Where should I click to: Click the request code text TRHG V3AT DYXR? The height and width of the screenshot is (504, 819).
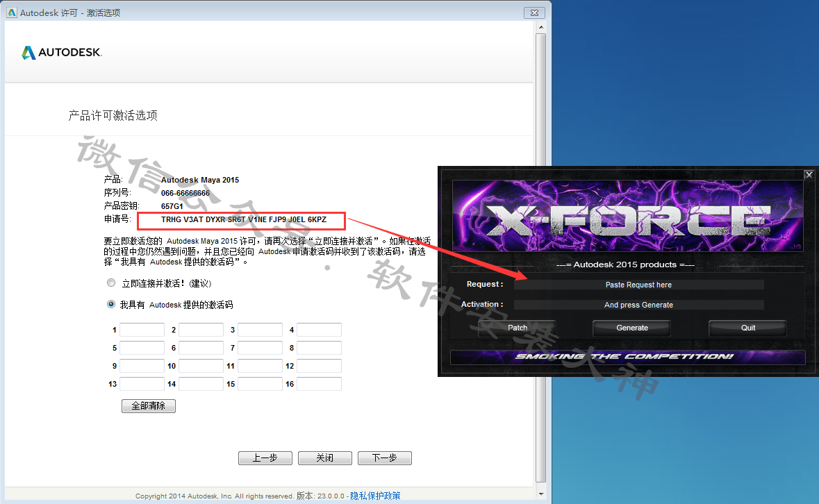[243, 219]
